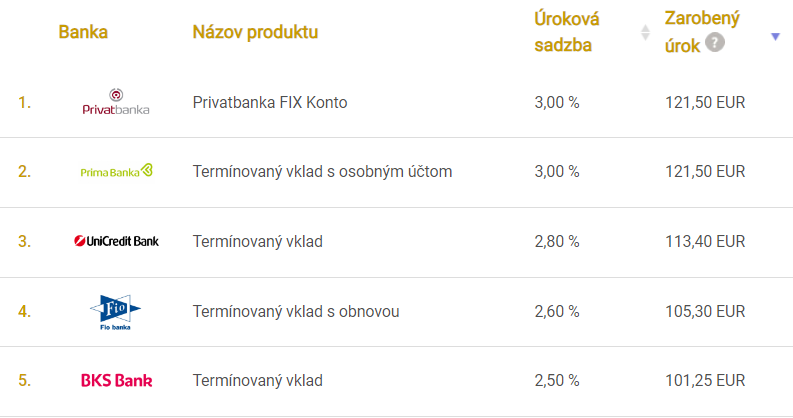Open BKS Bank Termínovaný vklad product
793x418 pixels.
click(257, 381)
